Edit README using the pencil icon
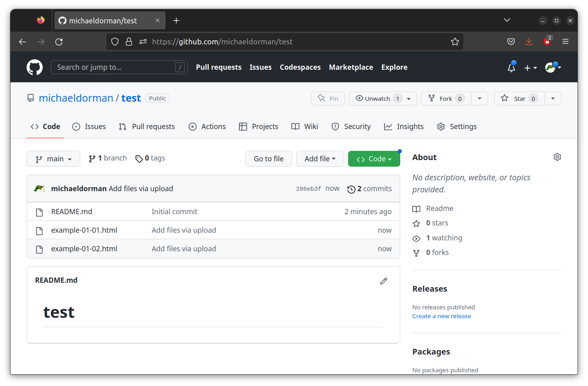The height and width of the screenshot is (386, 588). pyautogui.click(x=383, y=281)
